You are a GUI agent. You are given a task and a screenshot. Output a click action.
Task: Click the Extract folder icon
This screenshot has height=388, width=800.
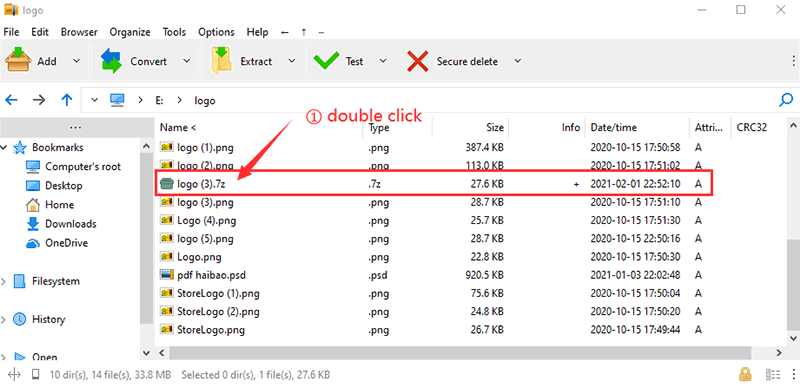(x=221, y=61)
